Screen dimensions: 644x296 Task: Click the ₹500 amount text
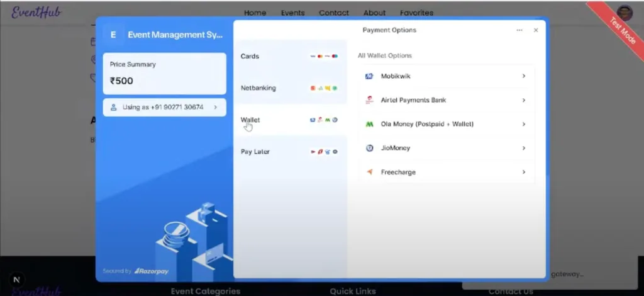point(121,81)
